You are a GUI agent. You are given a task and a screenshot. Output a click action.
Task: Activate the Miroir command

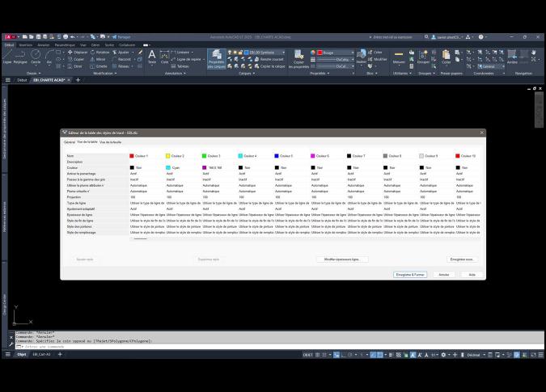98,59
